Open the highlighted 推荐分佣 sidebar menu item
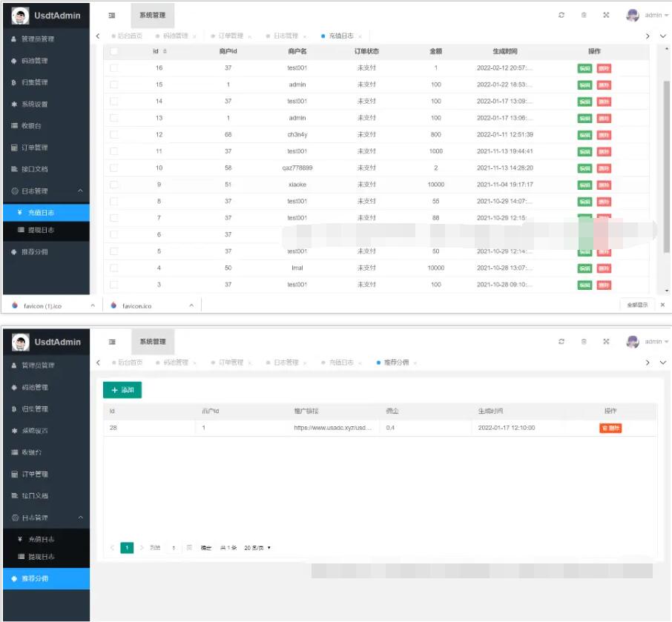 tap(45, 578)
